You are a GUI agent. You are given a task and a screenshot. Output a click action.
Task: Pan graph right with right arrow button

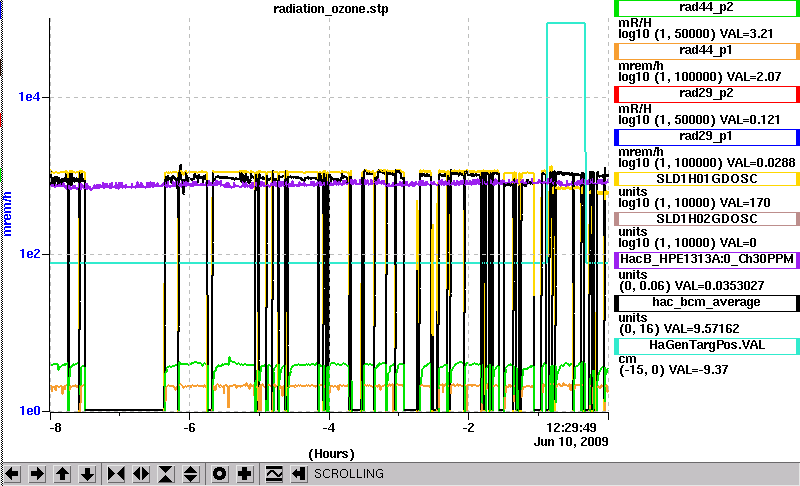[x=37, y=474]
